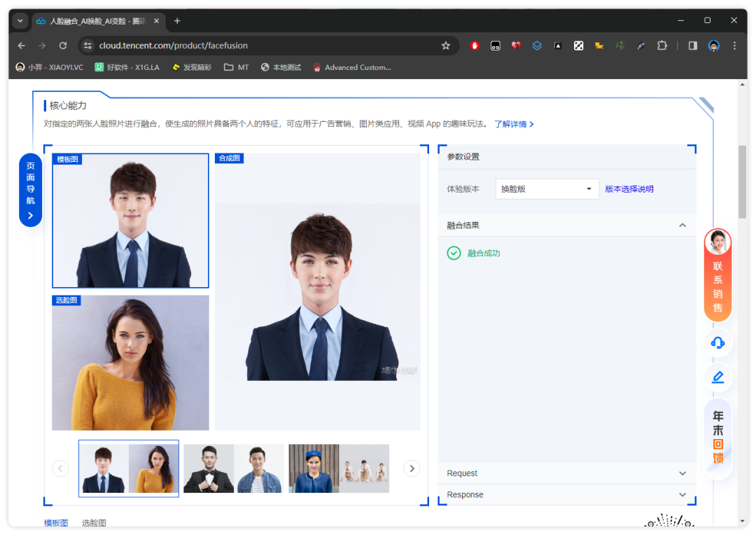The width and height of the screenshot is (756, 535).
Task: Open the red circle extension icon
Action: pyautogui.click(x=475, y=46)
